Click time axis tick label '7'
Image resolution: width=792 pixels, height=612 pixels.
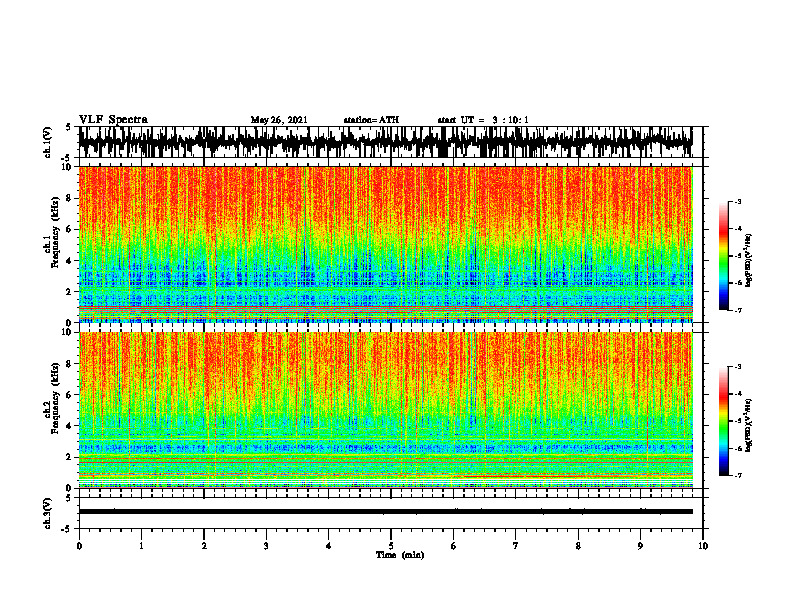(516, 546)
